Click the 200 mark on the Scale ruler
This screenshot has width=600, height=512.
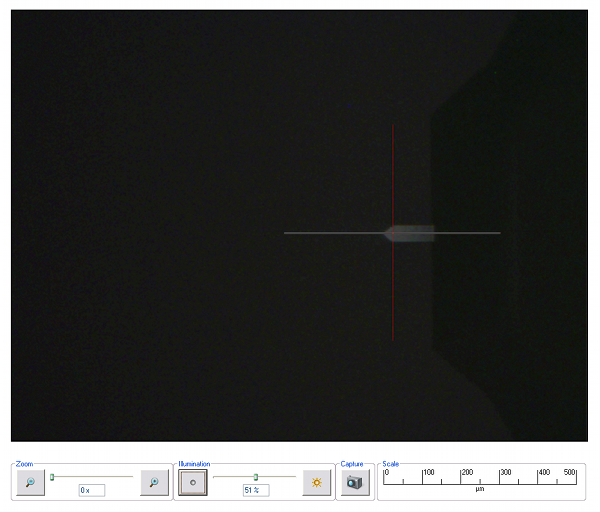462,475
